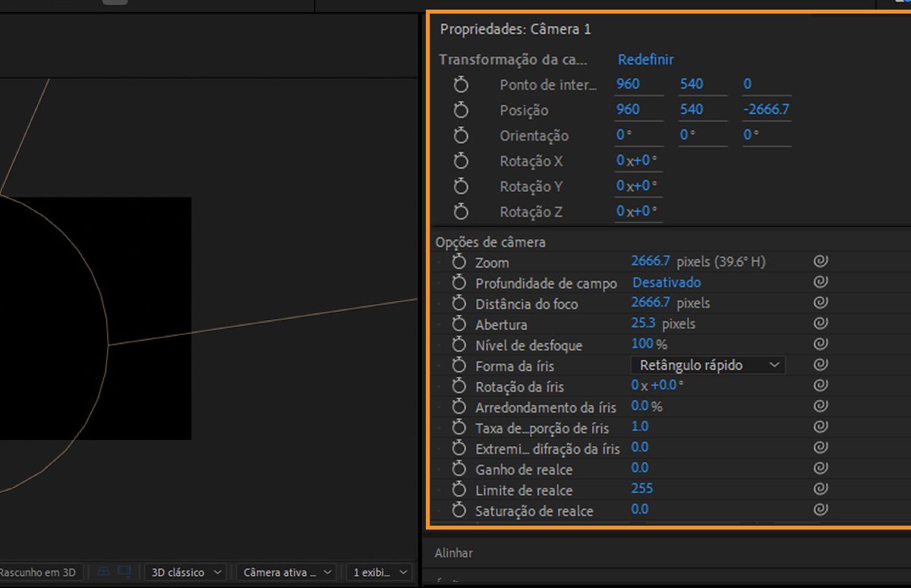Open the Retângulo rápido iris shape dropdown

(708, 365)
